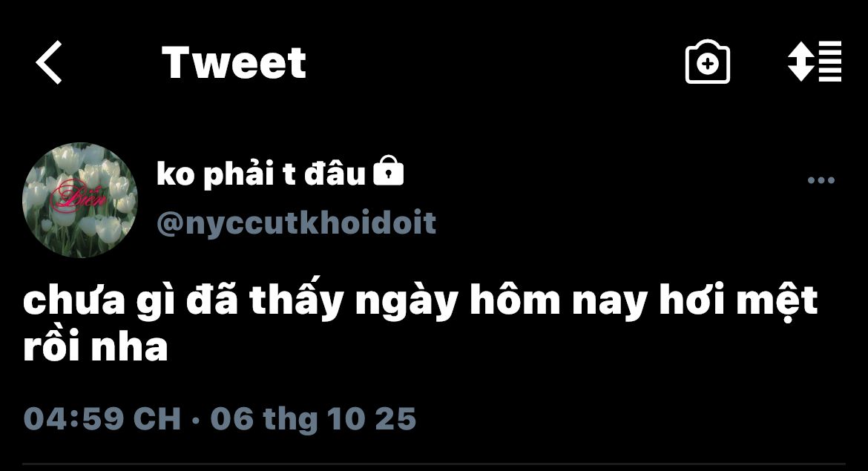Tap the down arrow of the sort icon

[801, 73]
